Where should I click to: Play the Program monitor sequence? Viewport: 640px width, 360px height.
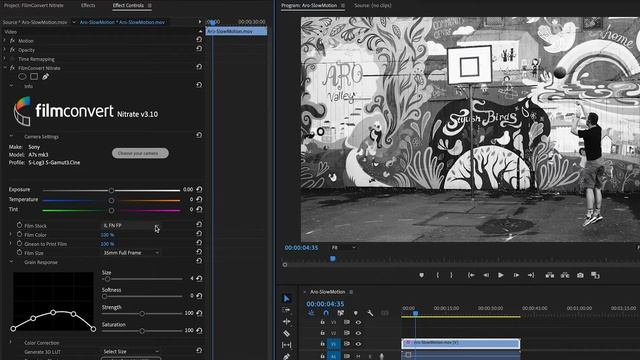501,276
